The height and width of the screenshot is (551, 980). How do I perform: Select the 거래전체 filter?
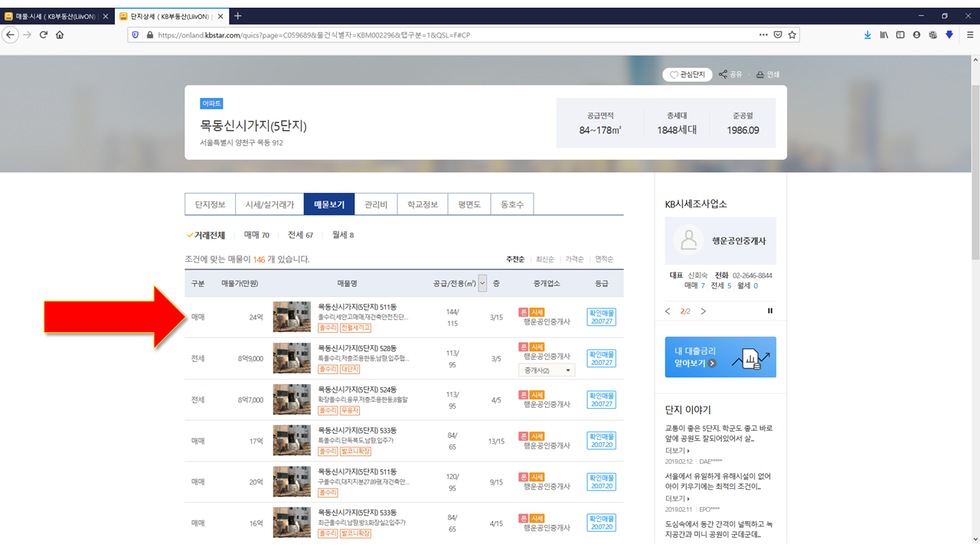pos(206,235)
